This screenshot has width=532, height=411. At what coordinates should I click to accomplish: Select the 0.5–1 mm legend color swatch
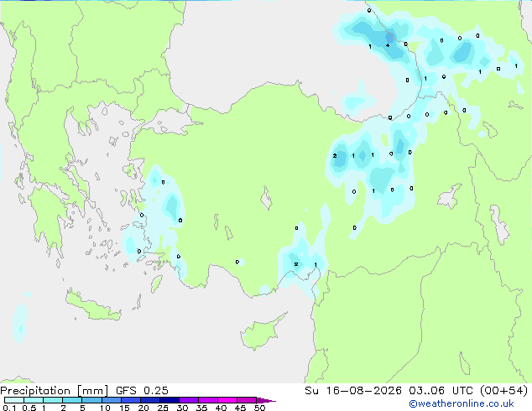point(34,400)
